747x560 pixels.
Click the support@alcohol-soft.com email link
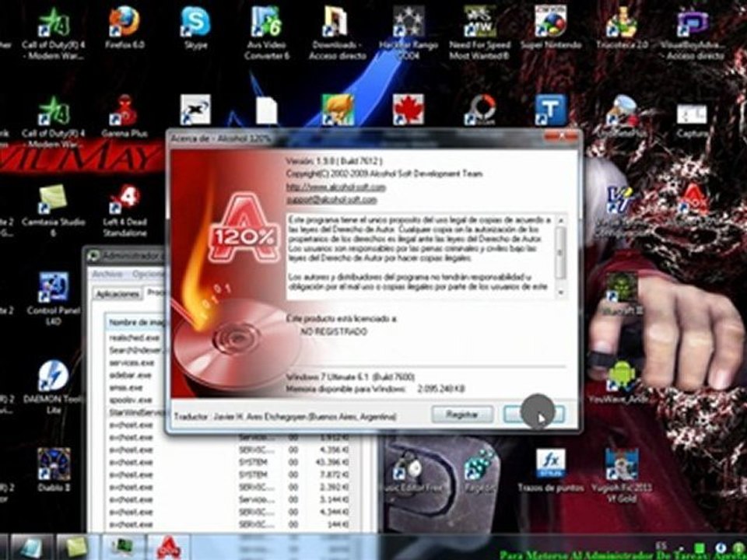[x=331, y=200]
